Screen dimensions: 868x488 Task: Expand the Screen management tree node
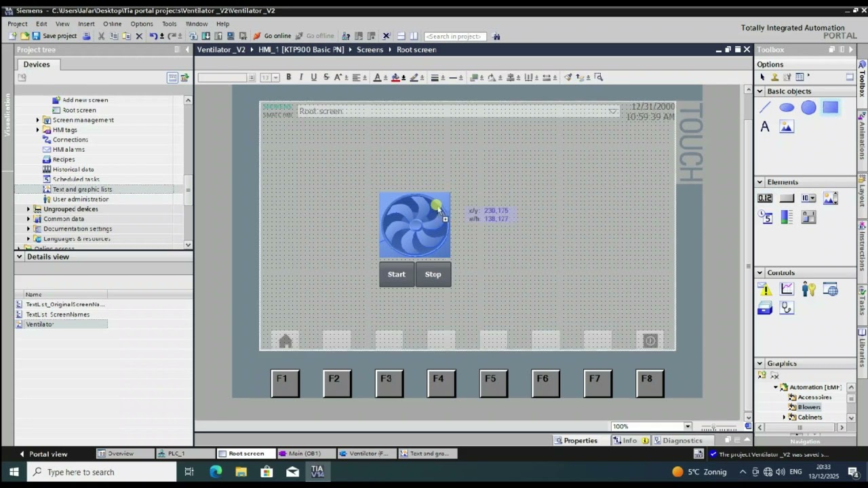38,120
